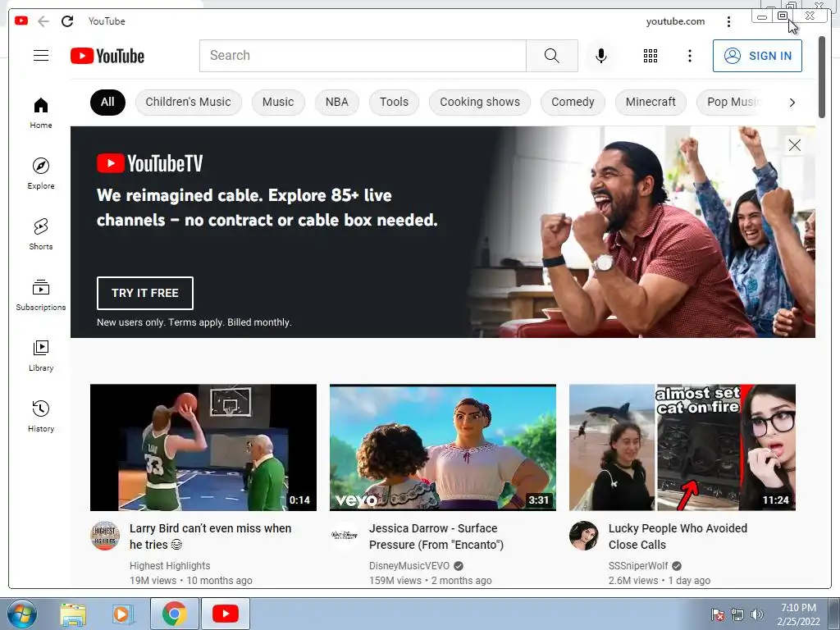Click the search magnifier button
The width and height of the screenshot is (840, 630).
[552, 55]
